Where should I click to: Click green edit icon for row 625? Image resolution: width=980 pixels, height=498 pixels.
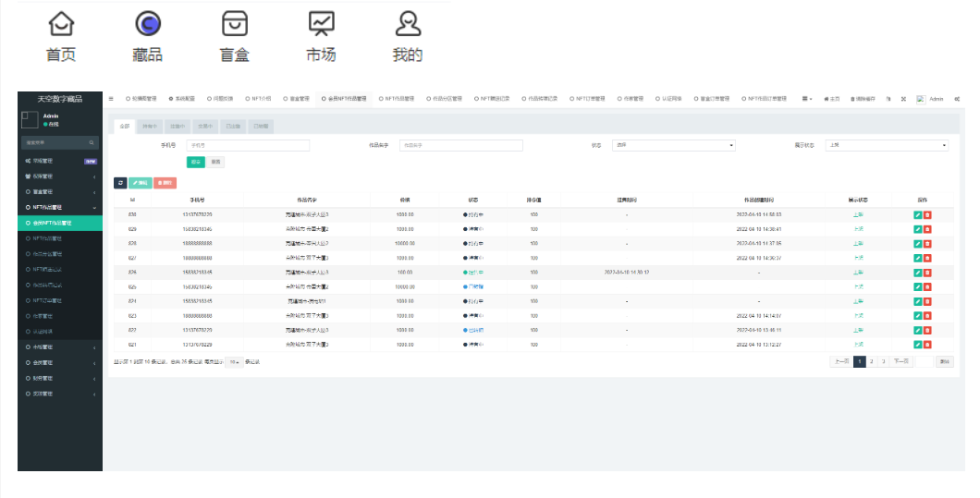[x=917, y=286]
